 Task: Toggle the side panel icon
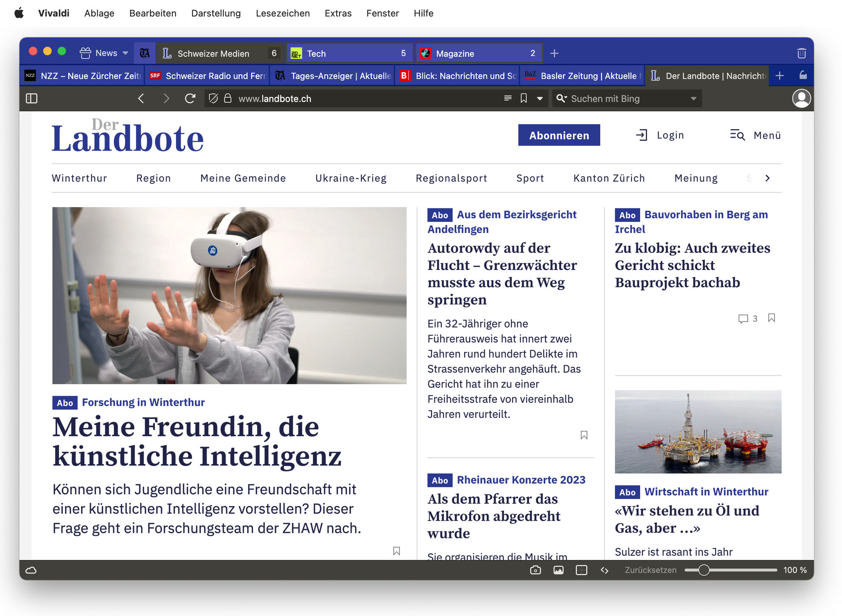(x=32, y=99)
